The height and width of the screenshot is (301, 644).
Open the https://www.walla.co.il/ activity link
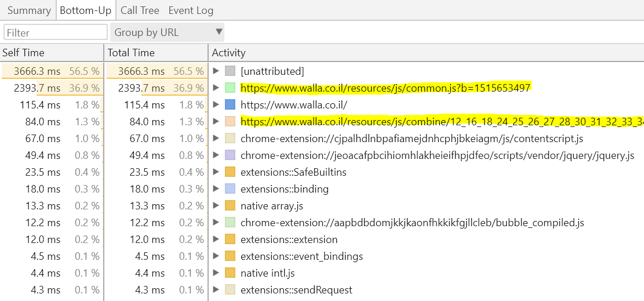294,105
